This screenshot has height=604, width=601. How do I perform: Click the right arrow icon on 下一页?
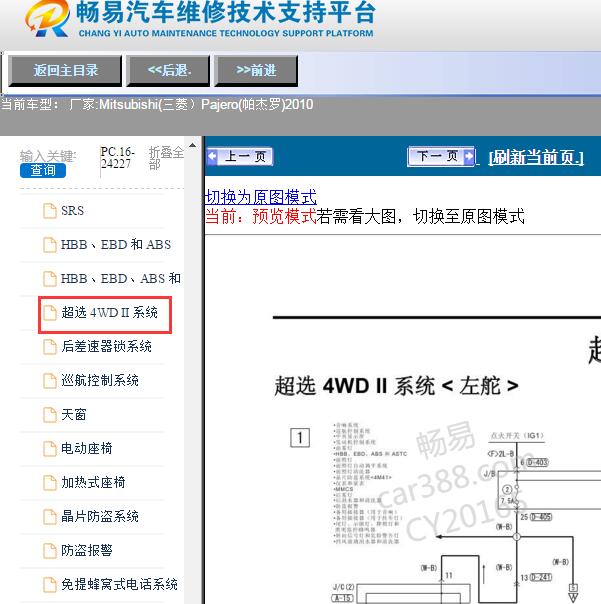click(469, 156)
